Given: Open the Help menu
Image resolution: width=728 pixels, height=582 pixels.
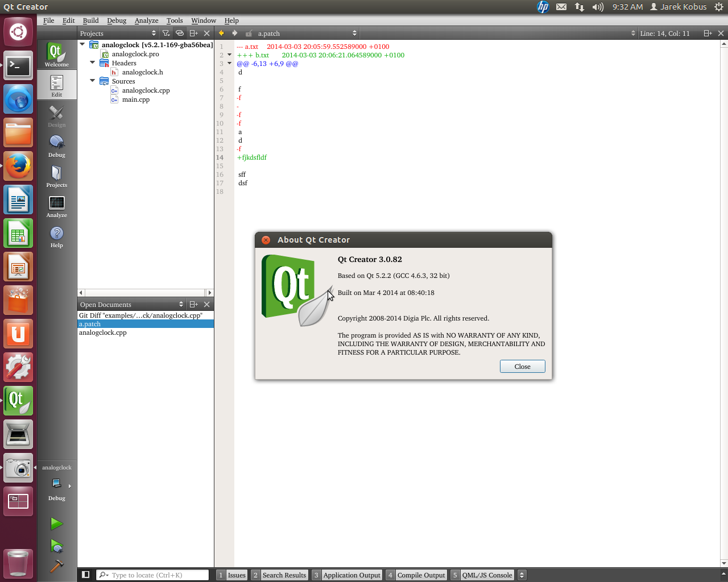Looking at the screenshot, I should [x=231, y=20].
